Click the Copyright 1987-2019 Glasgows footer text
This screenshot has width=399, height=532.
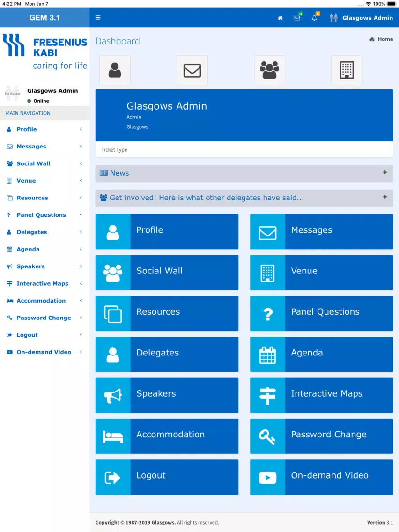(135, 523)
